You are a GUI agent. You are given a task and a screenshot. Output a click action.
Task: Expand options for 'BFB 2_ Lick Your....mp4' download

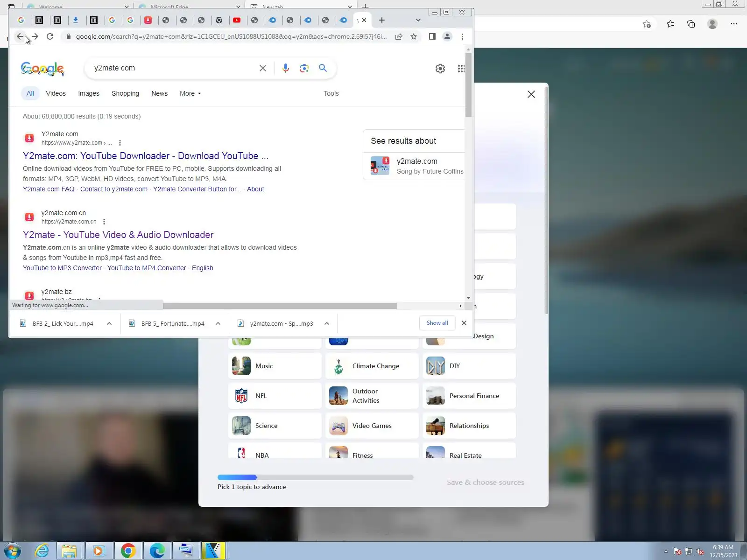pyautogui.click(x=109, y=323)
